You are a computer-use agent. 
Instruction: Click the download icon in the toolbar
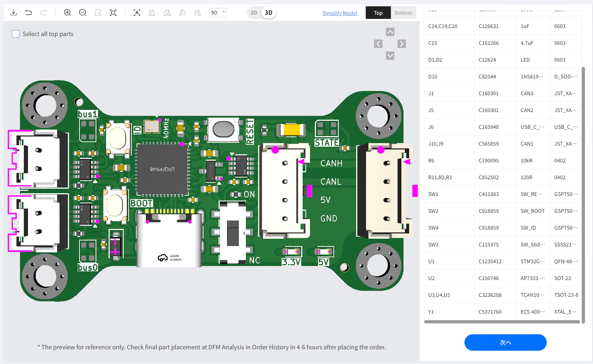[13, 13]
